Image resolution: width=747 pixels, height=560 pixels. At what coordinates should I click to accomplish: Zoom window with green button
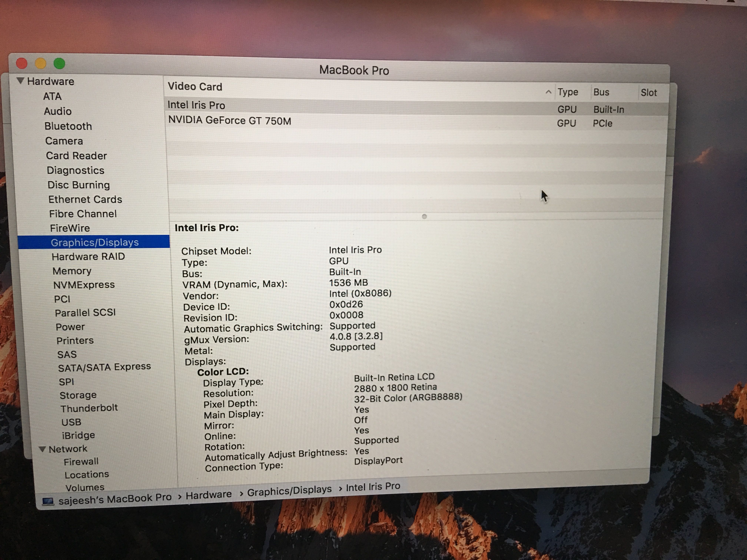point(59,63)
